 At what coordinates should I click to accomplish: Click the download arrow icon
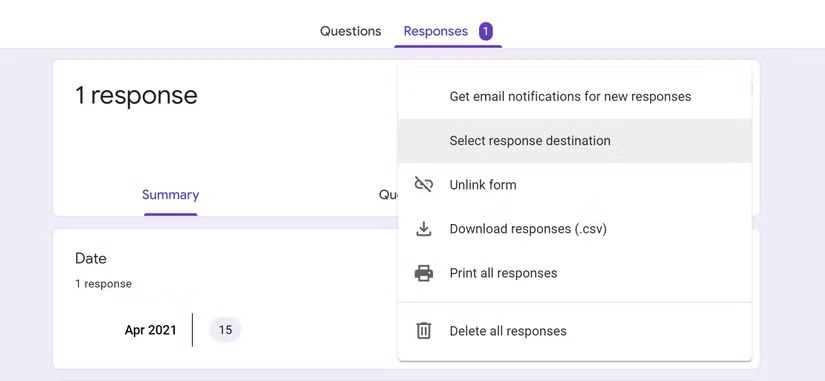[424, 229]
